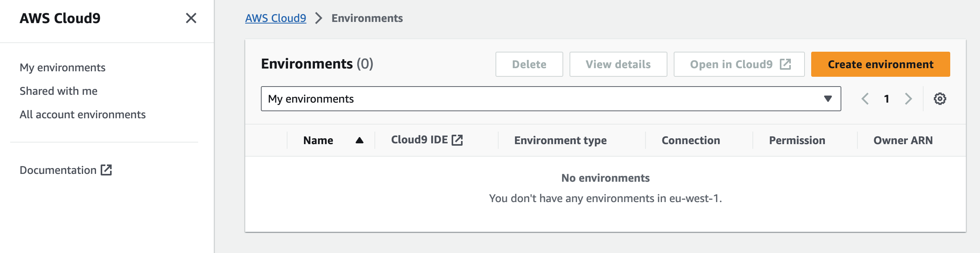Click the dropdown arrow in environments filter
The width and height of the screenshot is (980, 253).
tap(828, 99)
